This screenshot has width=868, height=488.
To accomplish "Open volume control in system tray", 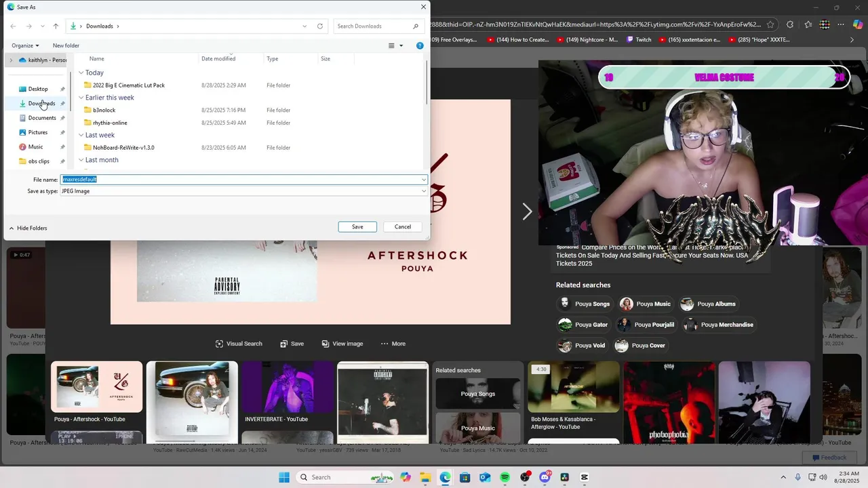I will (825, 477).
